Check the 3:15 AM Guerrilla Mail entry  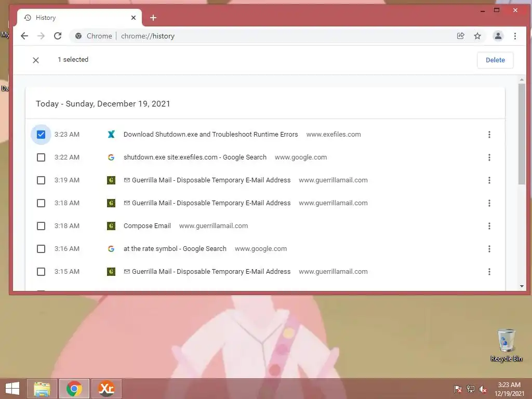41,272
